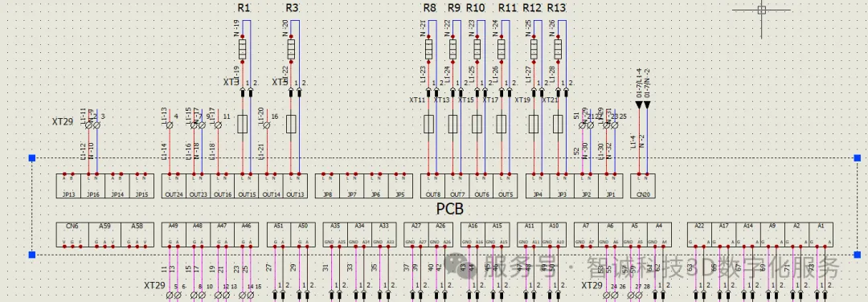
Task: Click the JP5 connector block
Action: tap(401, 186)
